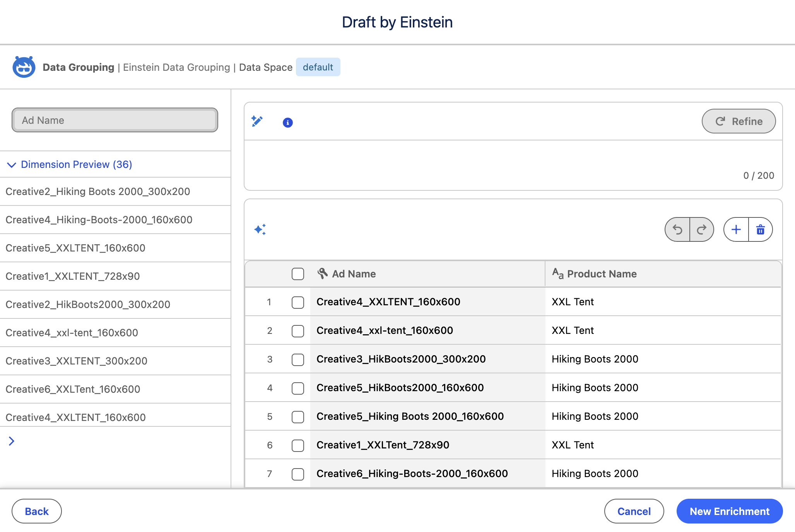
Task: Click the Ad Name field
Action: pyautogui.click(x=115, y=120)
